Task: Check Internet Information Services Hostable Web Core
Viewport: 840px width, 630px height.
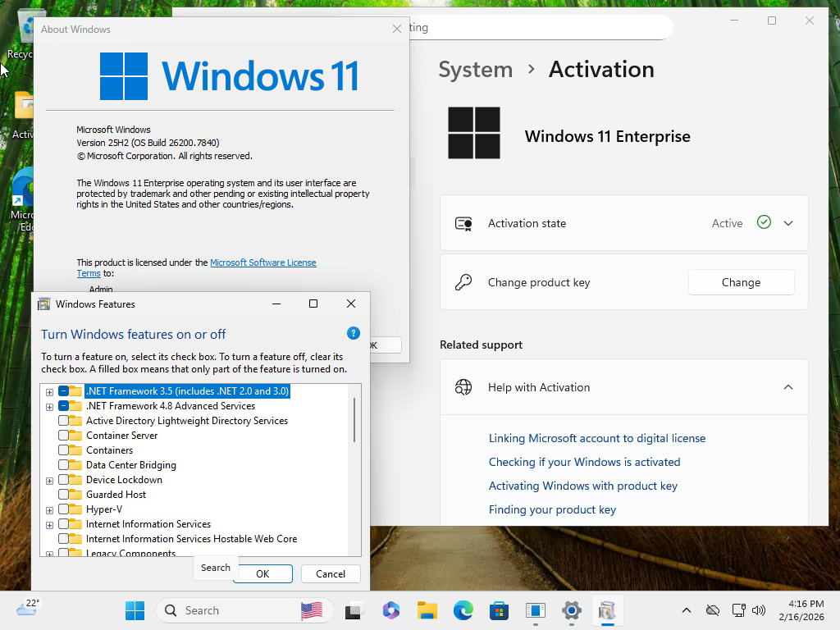Action: point(63,538)
